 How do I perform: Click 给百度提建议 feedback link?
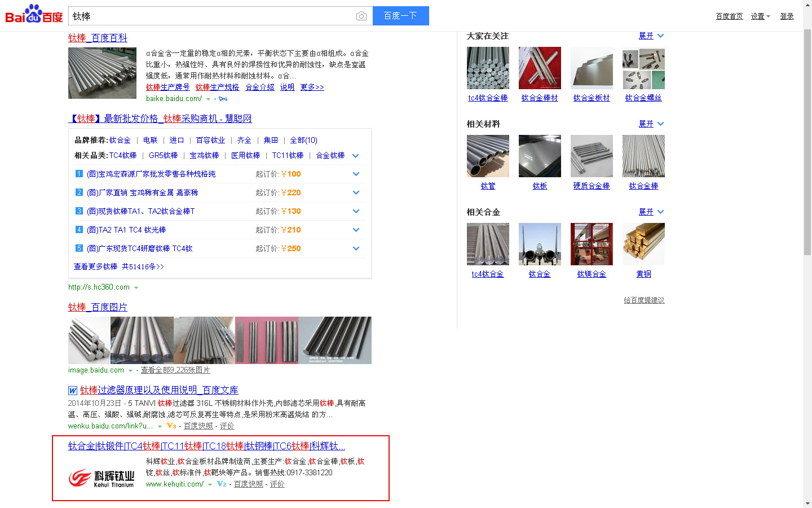644,300
